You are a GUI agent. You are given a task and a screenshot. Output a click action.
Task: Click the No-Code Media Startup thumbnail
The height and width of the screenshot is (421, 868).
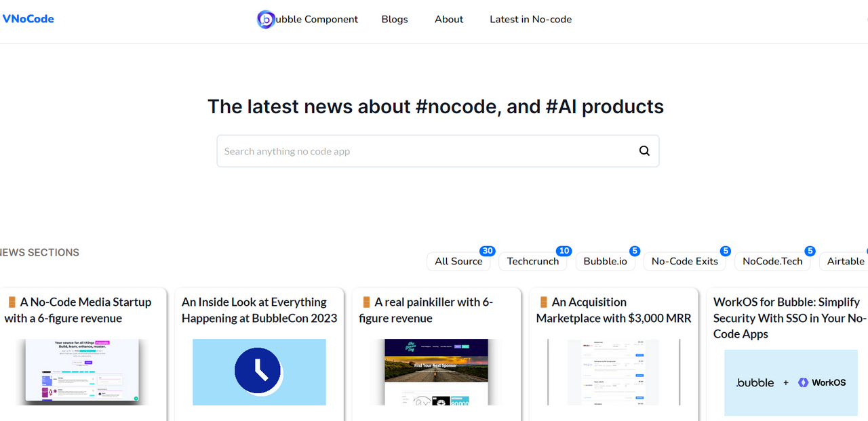tap(82, 372)
